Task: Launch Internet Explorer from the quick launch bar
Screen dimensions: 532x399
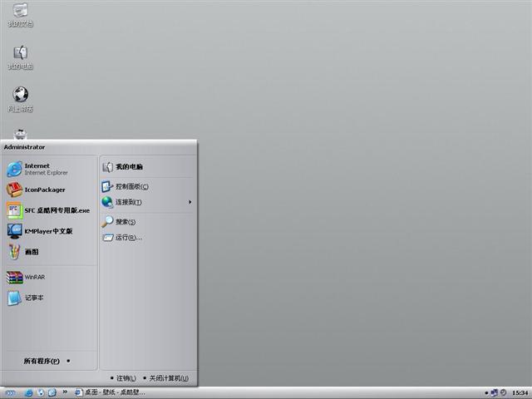Action: click(x=29, y=393)
